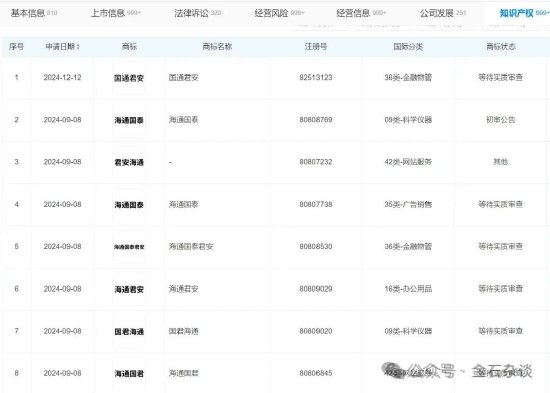The width and height of the screenshot is (550, 393).
Task: Select registration number 80806845
Action: [x=316, y=373]
